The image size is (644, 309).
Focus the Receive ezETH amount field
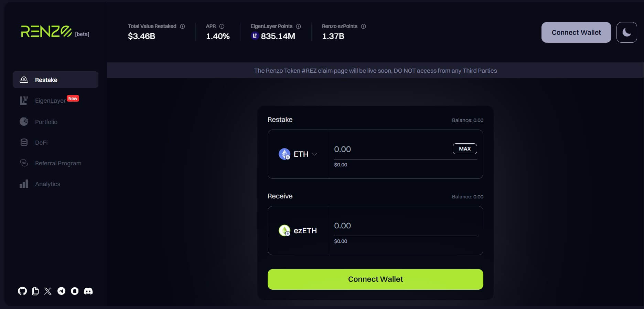(x=405, y=226)
